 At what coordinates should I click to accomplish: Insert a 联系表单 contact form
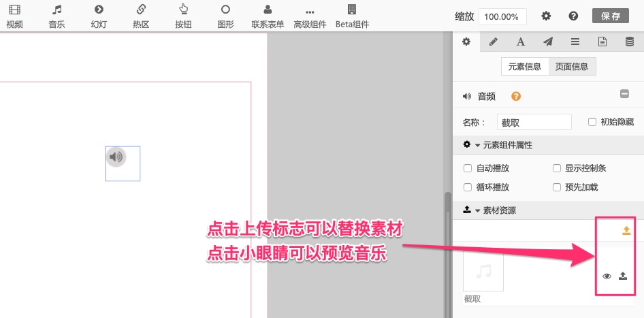click(268, 16)
